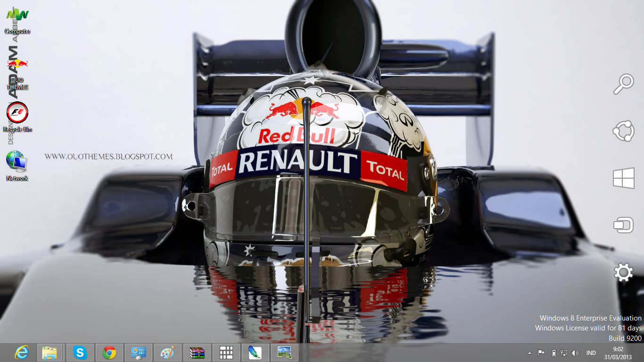Viewport: 644px width, 362px height.
Task: Open the Control Panel taskbar icon
Action: click(x=139, y=353)
